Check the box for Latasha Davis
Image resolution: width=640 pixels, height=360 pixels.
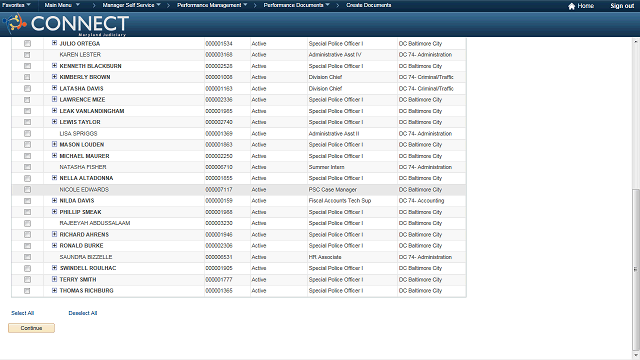coord(27,88)
